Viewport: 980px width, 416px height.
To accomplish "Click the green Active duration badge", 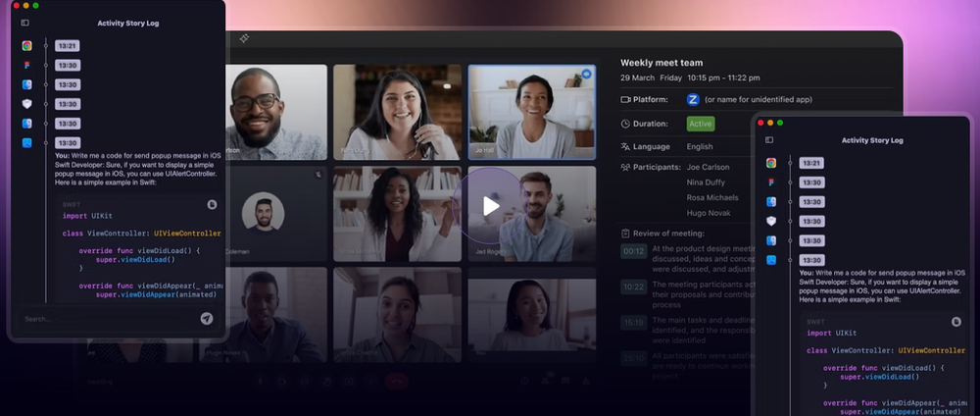I will (x=701, y=124).
